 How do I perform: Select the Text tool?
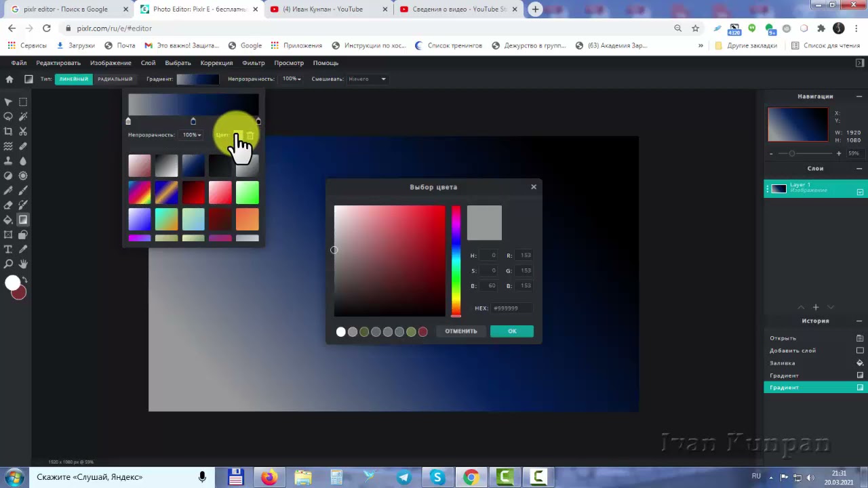click(x=8, y=249)
